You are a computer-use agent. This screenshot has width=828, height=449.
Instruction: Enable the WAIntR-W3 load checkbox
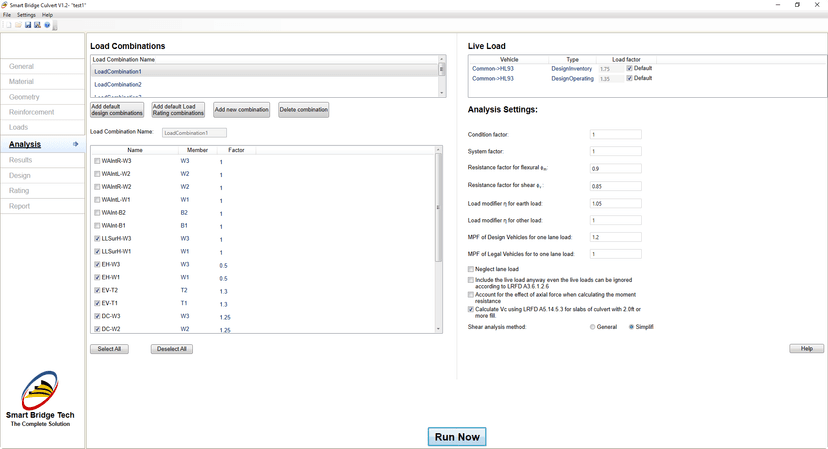pyautogui.click(x=97, y=161)
